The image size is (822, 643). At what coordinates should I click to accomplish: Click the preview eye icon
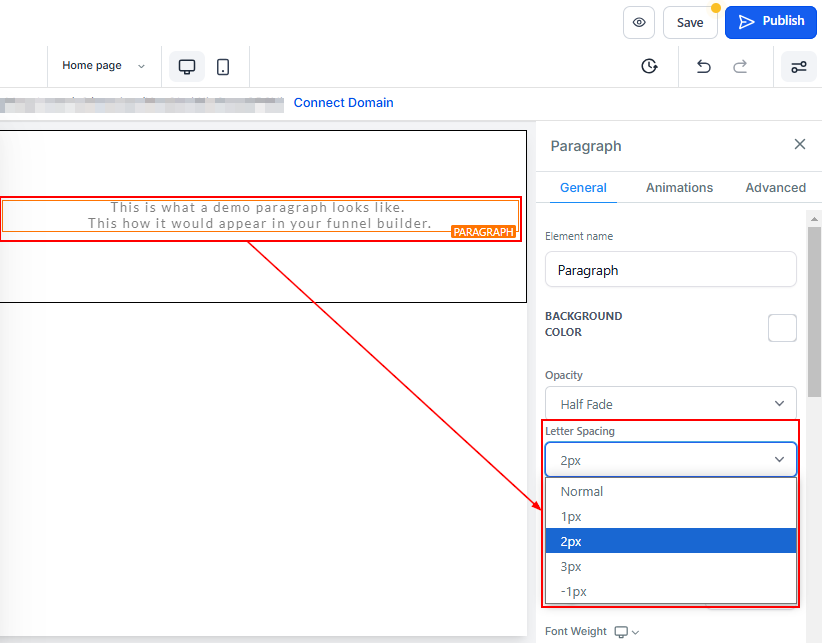(x=639, y=22)
